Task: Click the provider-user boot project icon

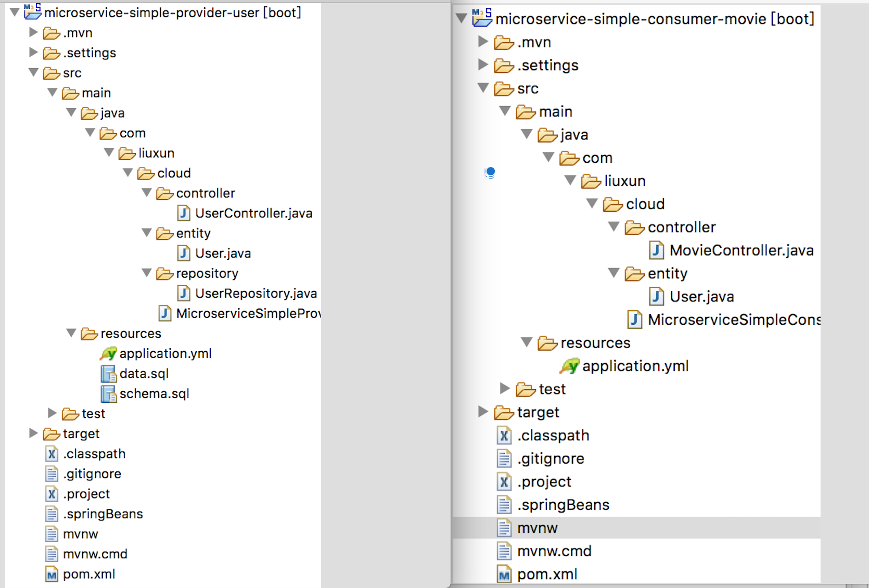Action: (x=32, y=12)
